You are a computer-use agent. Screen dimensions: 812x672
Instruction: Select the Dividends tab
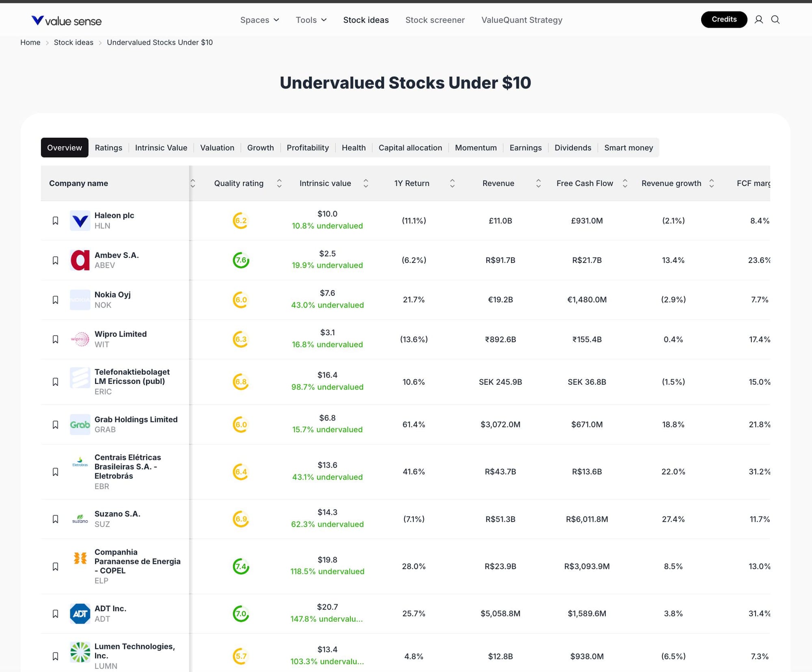pyautogui.click(x=572, y=148)
